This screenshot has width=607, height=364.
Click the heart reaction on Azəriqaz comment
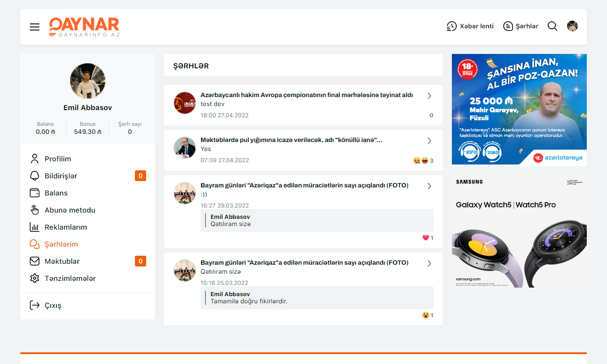[x=425, y=238]
